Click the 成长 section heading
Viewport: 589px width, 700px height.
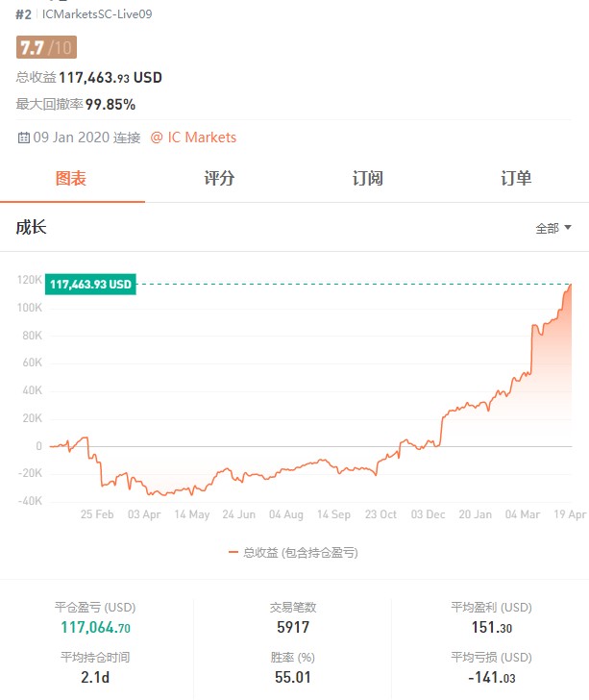pyautogui.click(x=31, y=228)
